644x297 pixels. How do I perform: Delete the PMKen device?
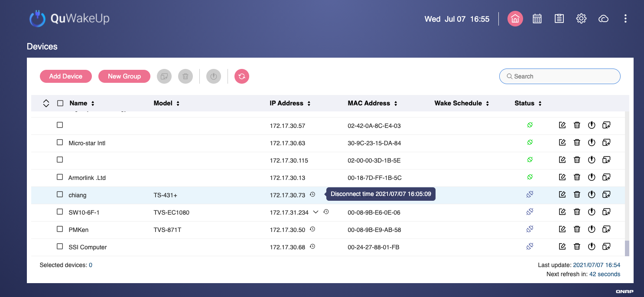[x=577, y=229]
